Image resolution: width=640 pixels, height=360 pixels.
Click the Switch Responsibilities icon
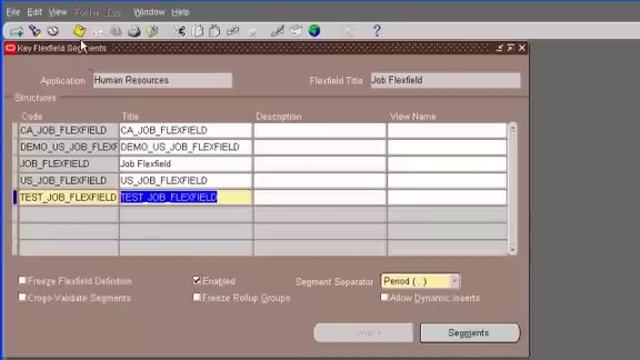(x=116, y=31)
